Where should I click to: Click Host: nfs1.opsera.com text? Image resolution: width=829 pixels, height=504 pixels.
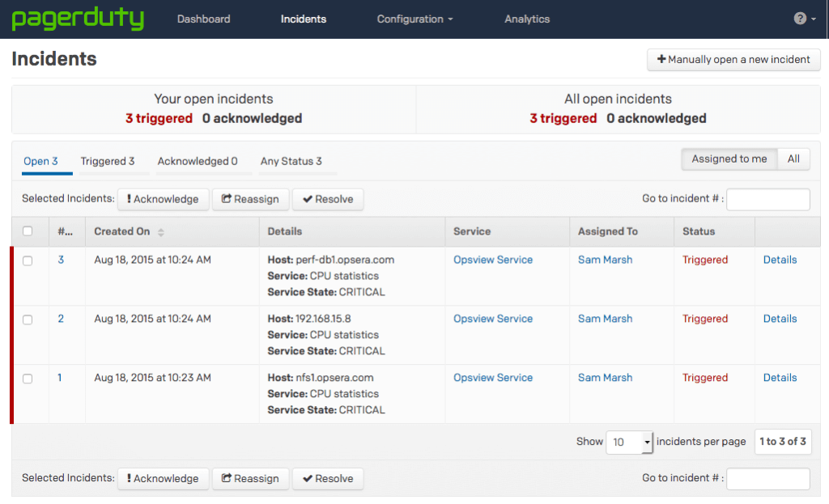pyautogui.click(x=321, y=379)
